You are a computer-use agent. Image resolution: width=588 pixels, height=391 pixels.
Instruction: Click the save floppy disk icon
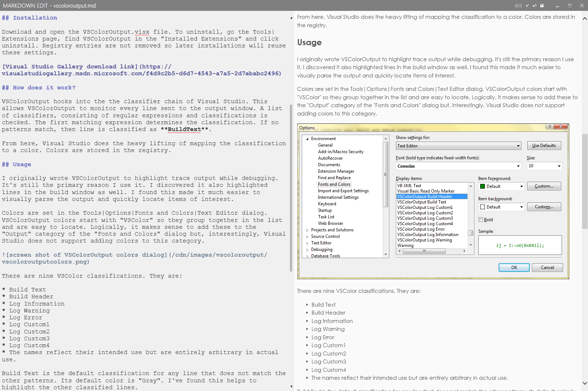(542, 5)
